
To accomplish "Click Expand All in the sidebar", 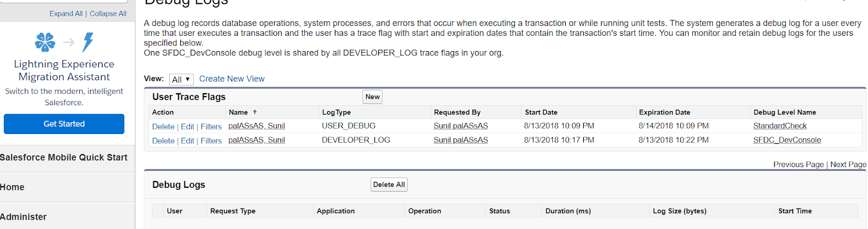I will point(66,14).
